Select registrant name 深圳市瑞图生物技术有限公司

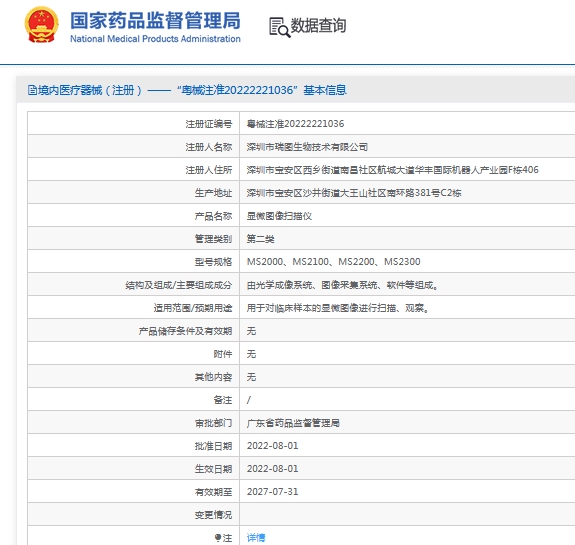pos(307,147)
